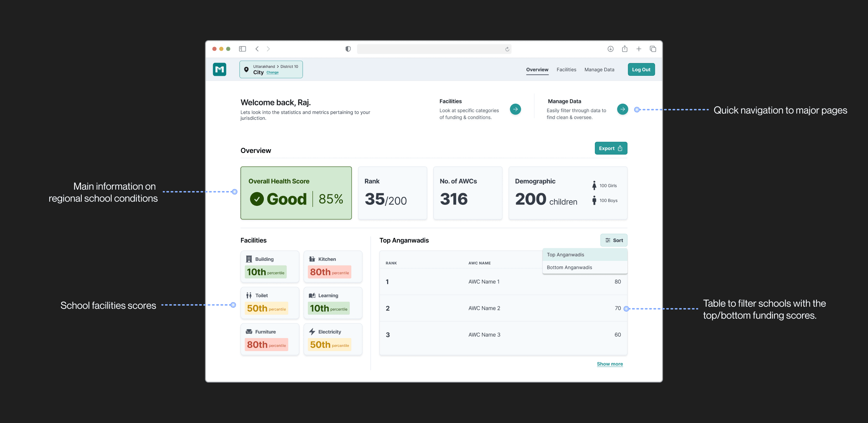
Task: Click score 80 in table
Action: click(618, 282)
